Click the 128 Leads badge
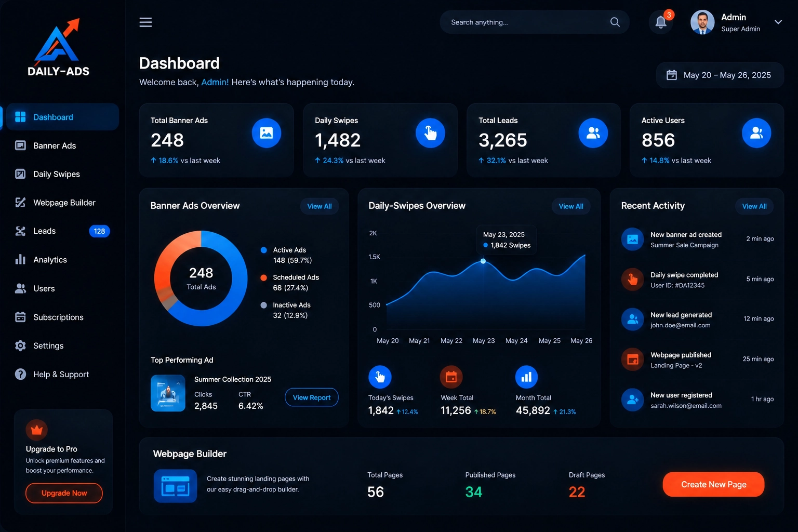798x532 pixels. tap(99, 231)
